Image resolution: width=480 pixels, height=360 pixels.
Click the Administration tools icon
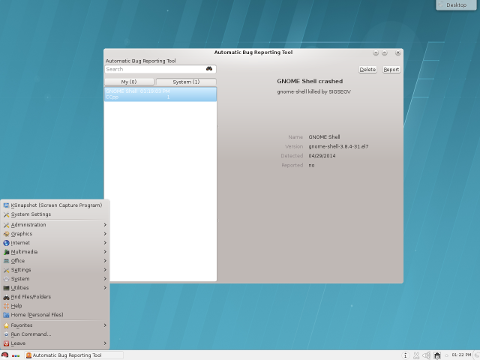[6, 225]
